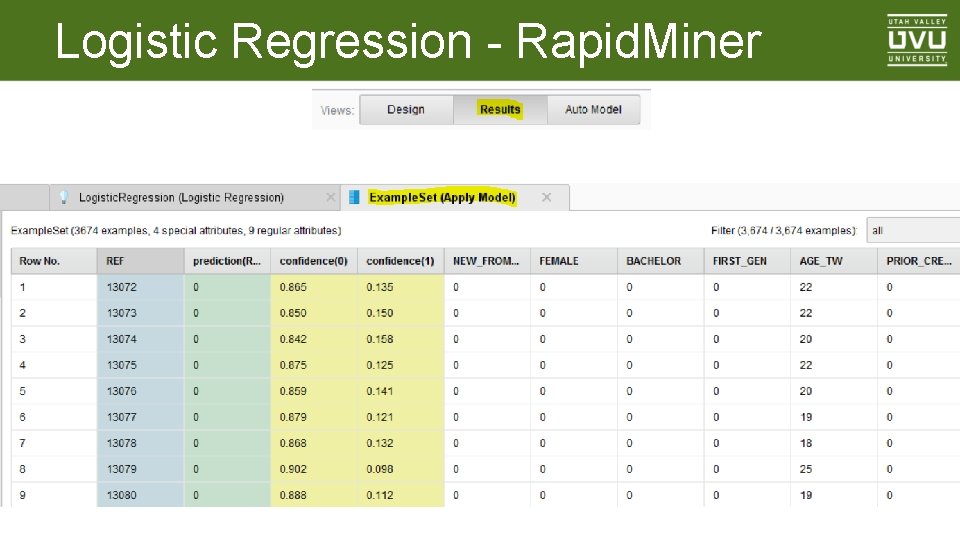Click confidence(1) value 0.098
The width and height of the screenshot is (960, 540).
tap(400, 469)
